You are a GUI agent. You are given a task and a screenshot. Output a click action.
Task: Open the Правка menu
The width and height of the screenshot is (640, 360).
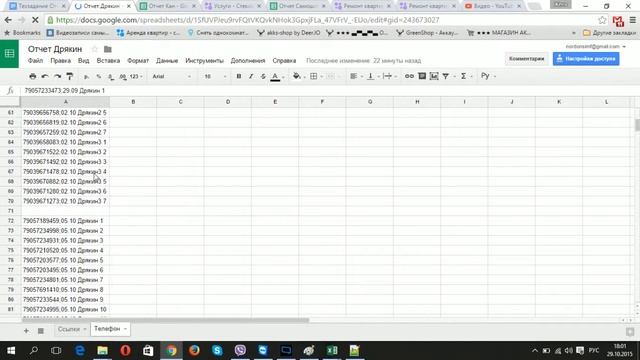[x=60, y=60]
